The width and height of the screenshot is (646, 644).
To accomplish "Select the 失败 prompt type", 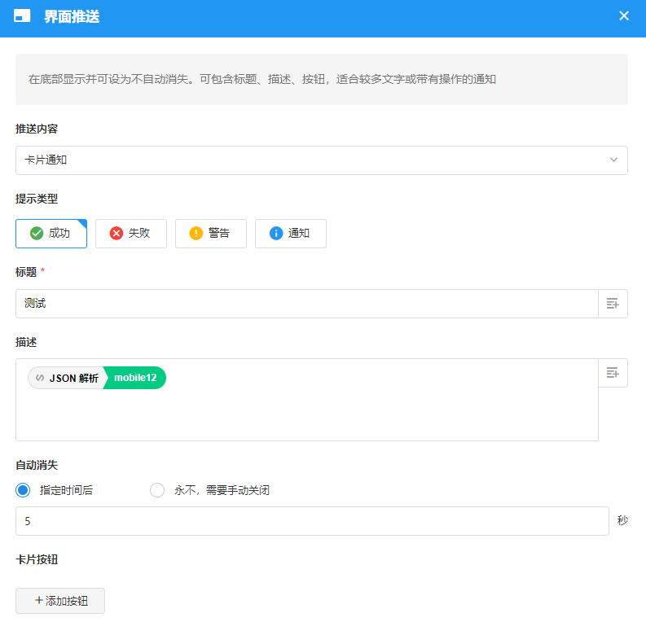I will pos(131,234).
